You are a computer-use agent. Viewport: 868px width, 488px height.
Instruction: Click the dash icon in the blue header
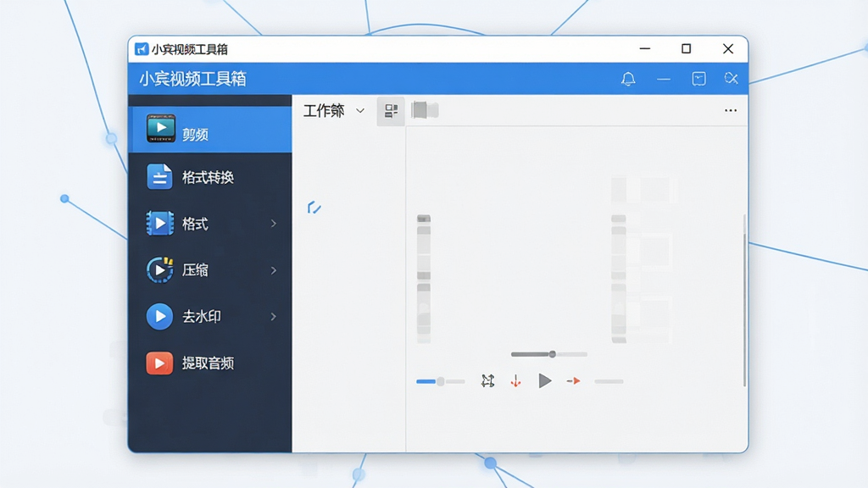[664, 80]
